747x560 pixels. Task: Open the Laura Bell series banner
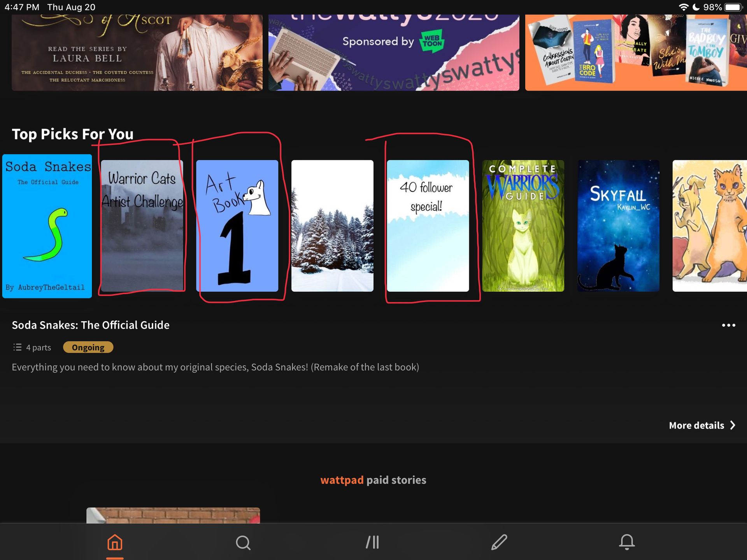click(137, 52)
